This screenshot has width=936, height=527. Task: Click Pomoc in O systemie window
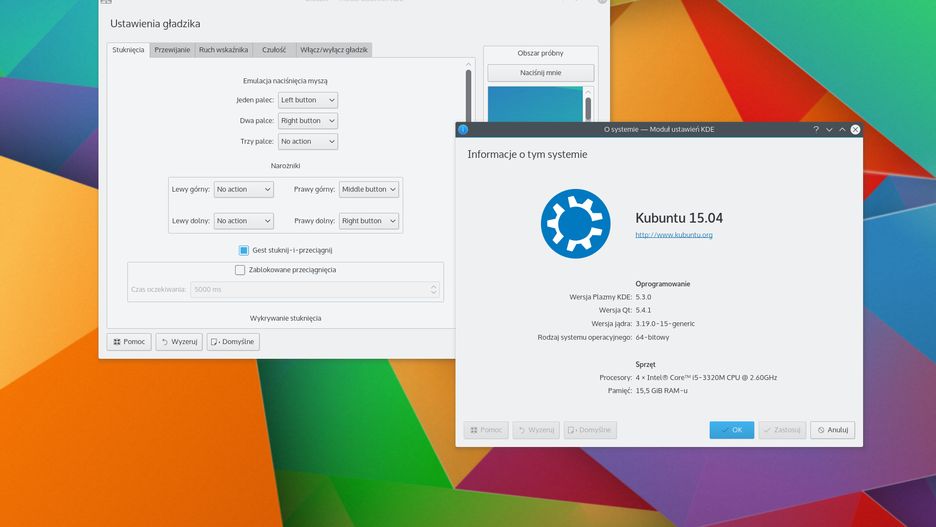[486, 430]
